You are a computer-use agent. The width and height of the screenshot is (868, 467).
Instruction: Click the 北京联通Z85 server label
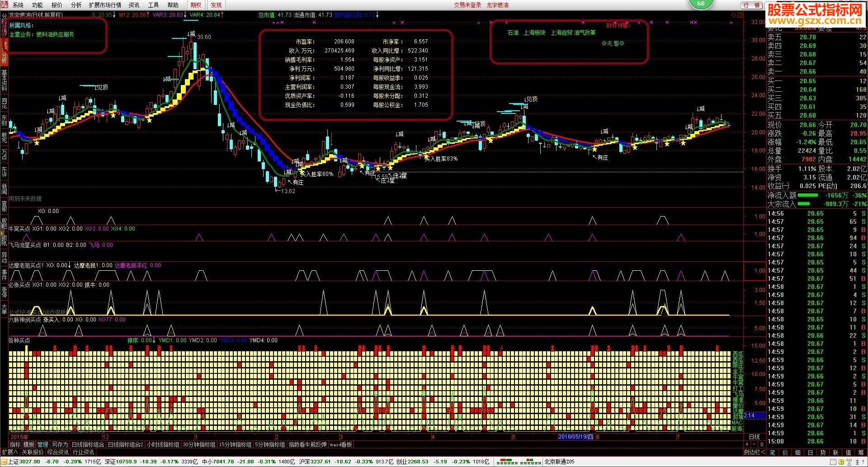coord(559,462)
